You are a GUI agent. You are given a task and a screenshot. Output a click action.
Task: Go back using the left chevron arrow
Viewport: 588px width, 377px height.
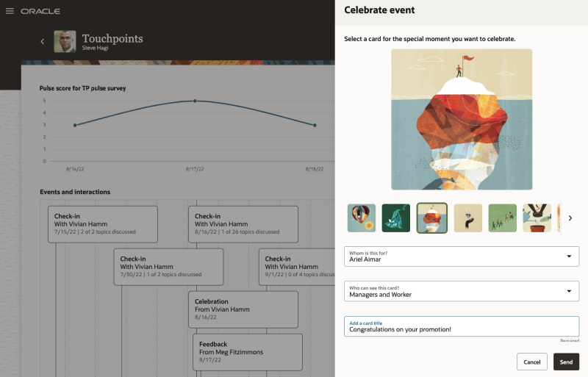pos(43,41)
